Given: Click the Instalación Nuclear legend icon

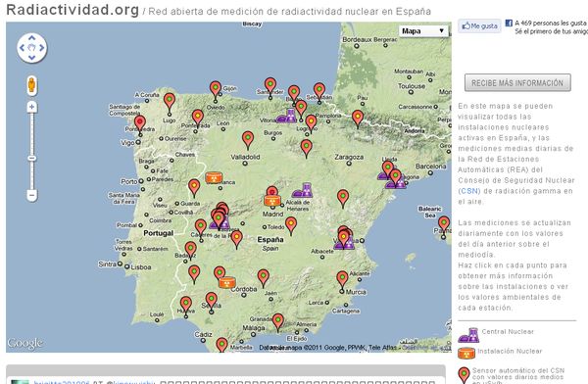Looking at the screenshot, I should pyautogui.click(x=466, y=353).
